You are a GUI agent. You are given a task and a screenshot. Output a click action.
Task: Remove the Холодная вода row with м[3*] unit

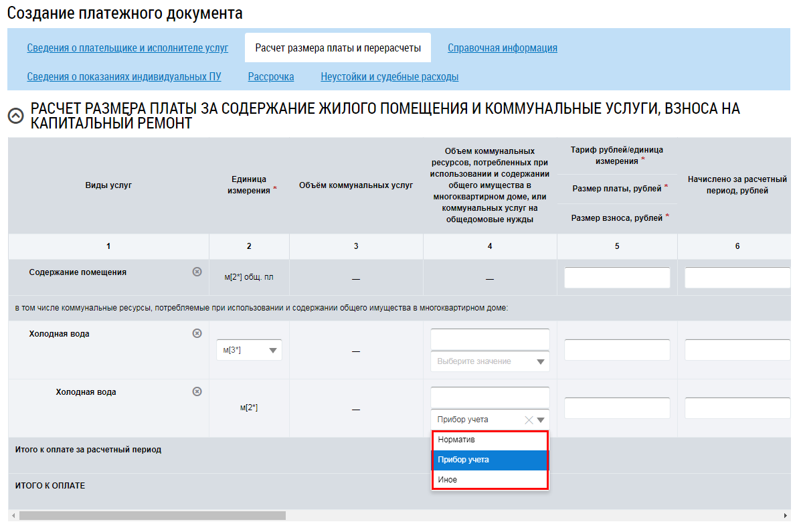[197, 333]
